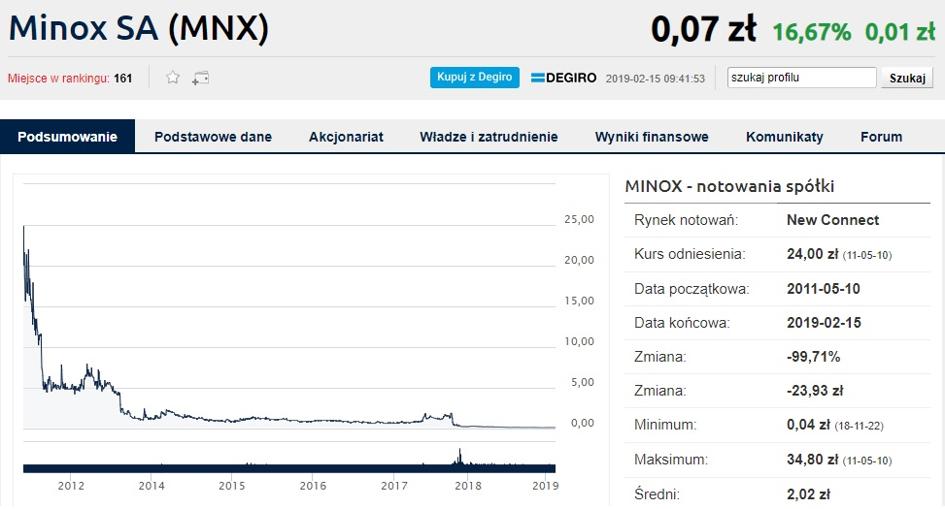Focus the szukaj profilu search field
Screen dimensions: 945x509
pyautogui.click(x=802, y=78)
